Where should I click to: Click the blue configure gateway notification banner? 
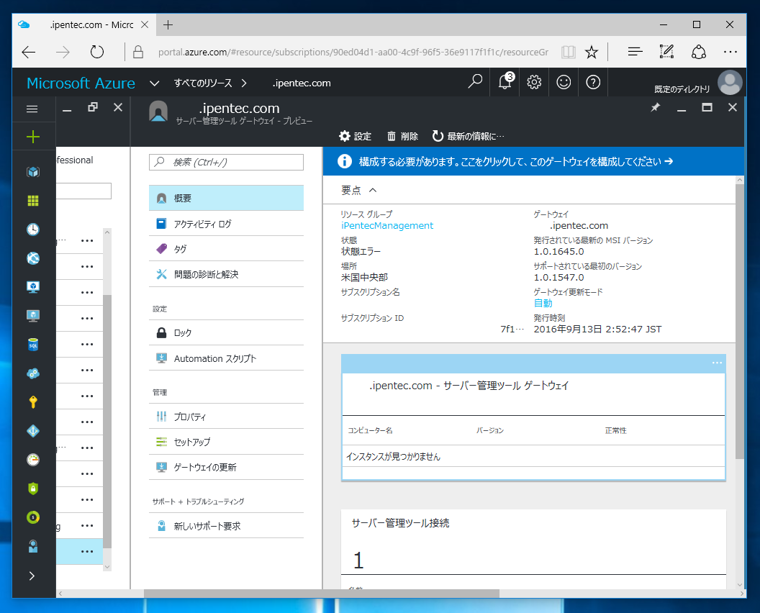[533, 161]
